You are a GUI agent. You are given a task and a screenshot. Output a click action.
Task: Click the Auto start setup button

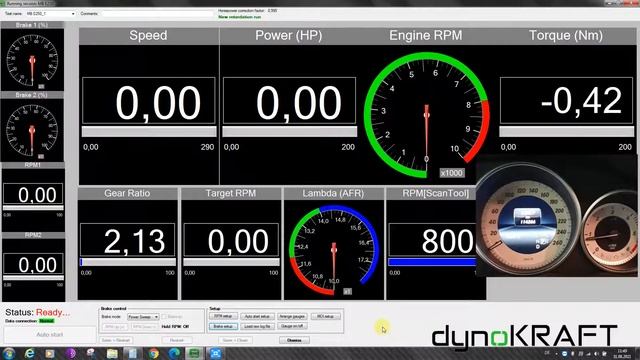click(x=257, y=316)
